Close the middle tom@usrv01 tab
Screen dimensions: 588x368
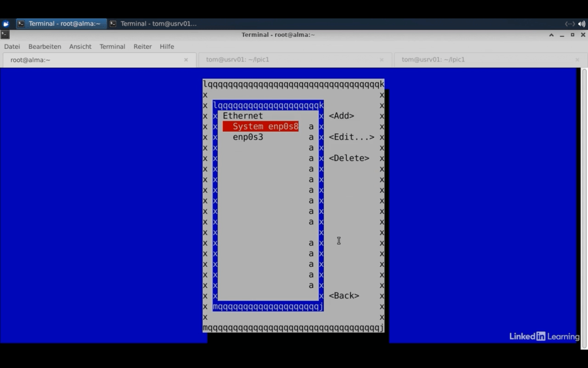point(382,60)
